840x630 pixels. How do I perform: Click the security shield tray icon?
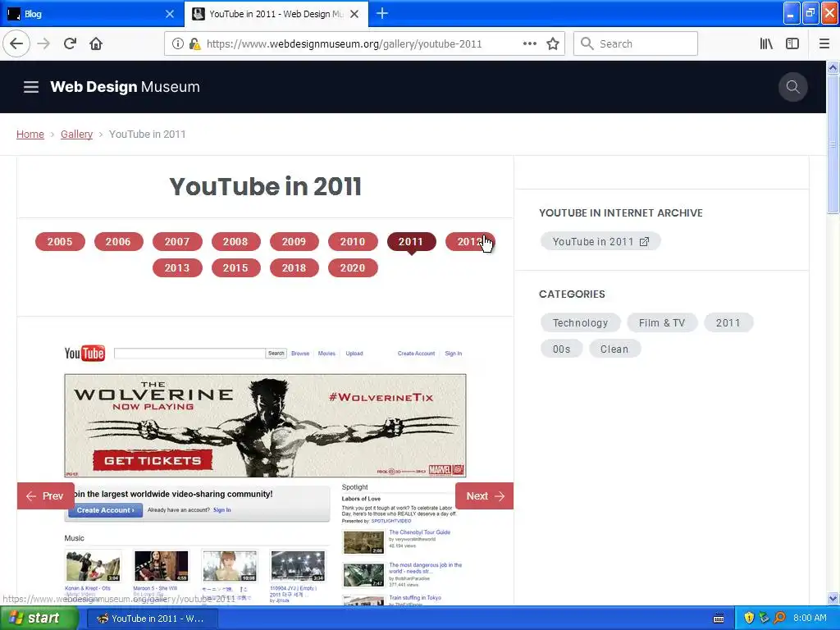pos(749,619)
